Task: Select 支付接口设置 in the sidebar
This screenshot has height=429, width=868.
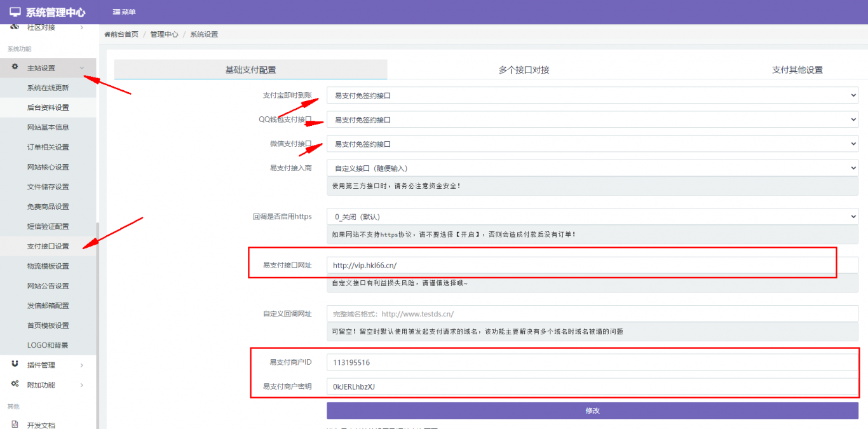Action: pos(48,246)
